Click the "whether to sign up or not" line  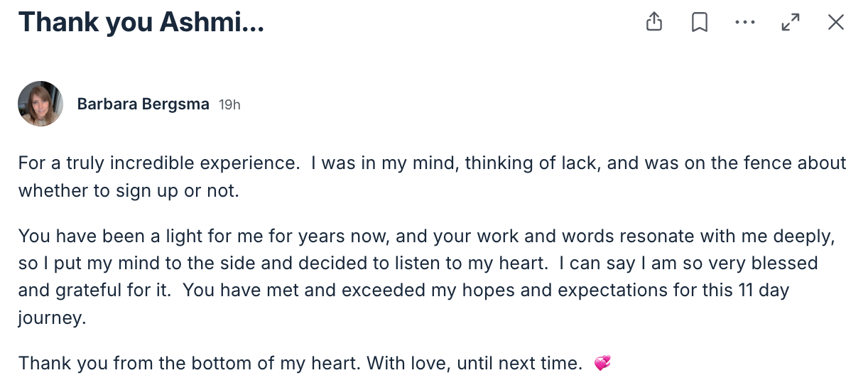[x=128, y=191]
